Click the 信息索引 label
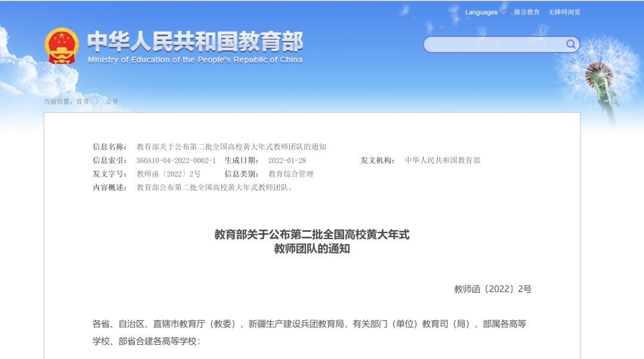The width and height of the screenshot is (644, 359). pos(109,160)
